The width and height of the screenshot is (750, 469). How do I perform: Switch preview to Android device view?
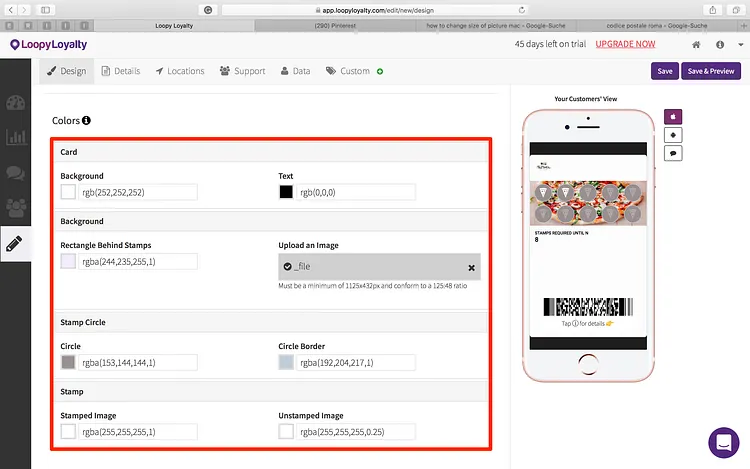pyautogui.click(x=673, y=135)
